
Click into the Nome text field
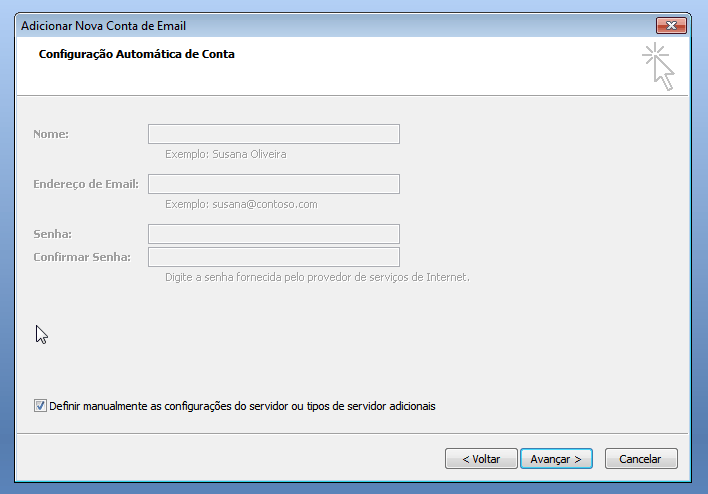pyautogui.click(x=273, y=134)
